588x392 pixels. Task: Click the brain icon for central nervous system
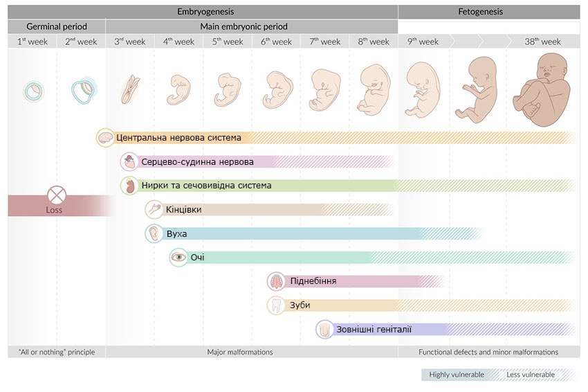click(105, 138)
